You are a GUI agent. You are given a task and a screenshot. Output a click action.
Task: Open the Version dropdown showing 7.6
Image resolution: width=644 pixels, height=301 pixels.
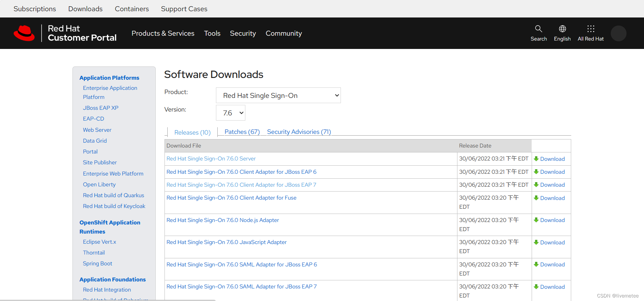coord(231,113)
